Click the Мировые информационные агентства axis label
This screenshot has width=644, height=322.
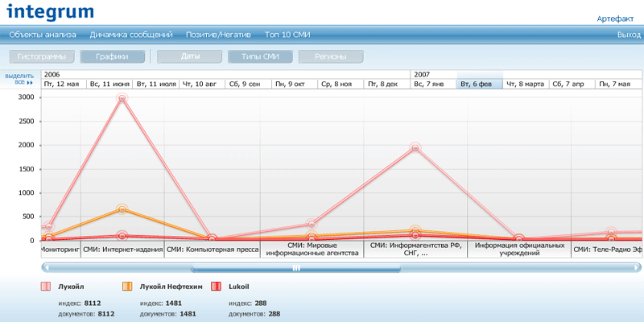[312, 250]
